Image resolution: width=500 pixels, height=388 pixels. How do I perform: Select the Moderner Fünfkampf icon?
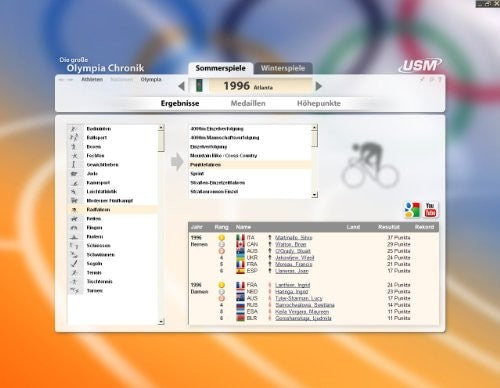[x=74, y=201]
